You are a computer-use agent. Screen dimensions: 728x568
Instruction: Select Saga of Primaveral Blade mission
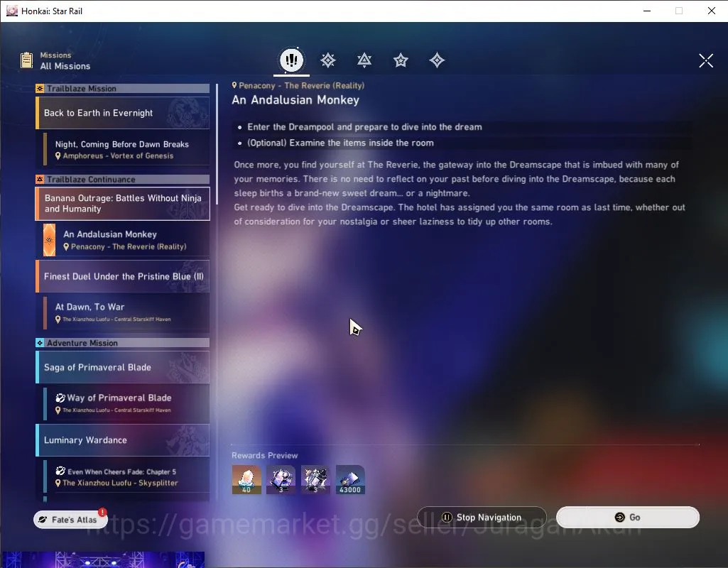pos(123,367)
